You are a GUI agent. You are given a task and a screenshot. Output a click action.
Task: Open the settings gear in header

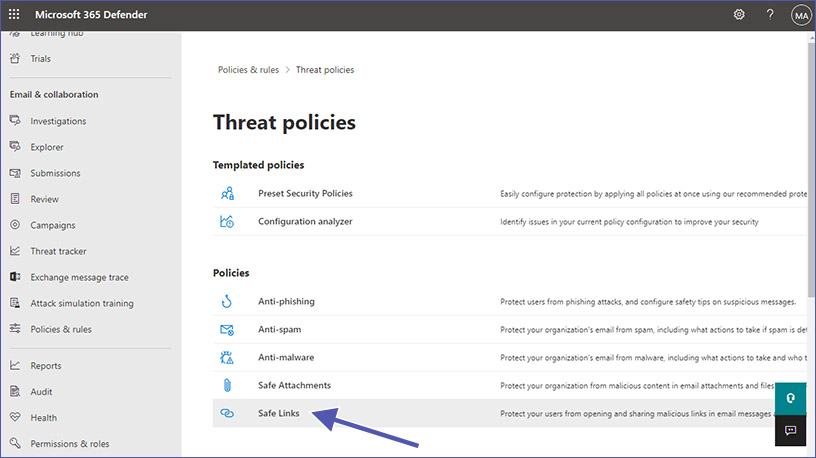[739, 15]
